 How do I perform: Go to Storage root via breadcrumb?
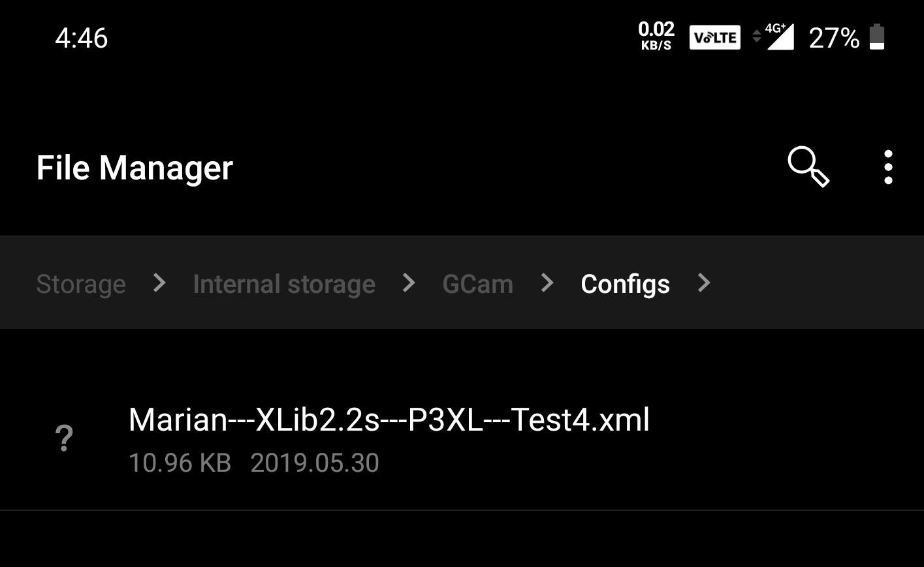(81, 283)
